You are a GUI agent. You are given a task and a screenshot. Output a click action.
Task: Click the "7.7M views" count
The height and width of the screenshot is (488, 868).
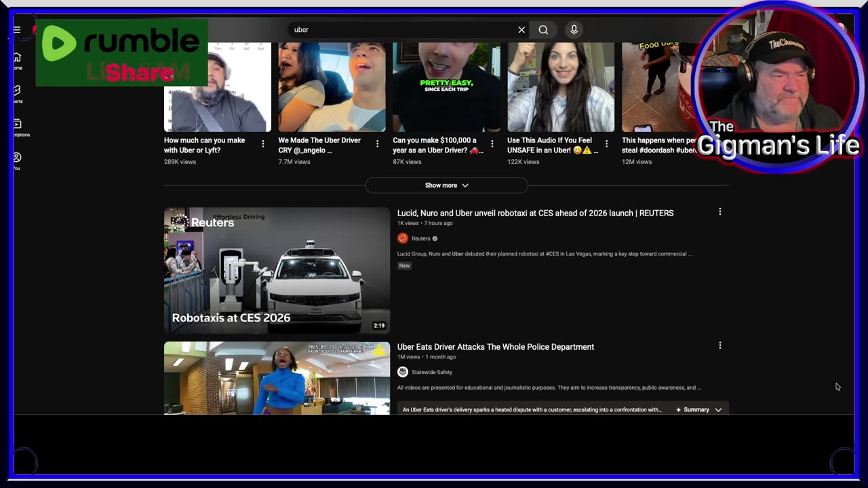click(x=294, y=162)
